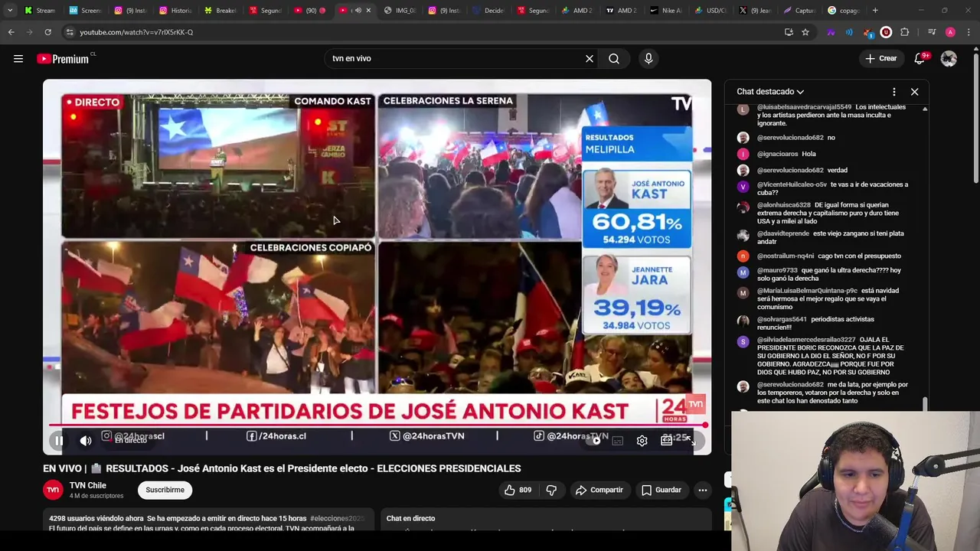Dislike the video with thumbs down
This screenshot has width=980, height=551.
click(x=551, y=490)
